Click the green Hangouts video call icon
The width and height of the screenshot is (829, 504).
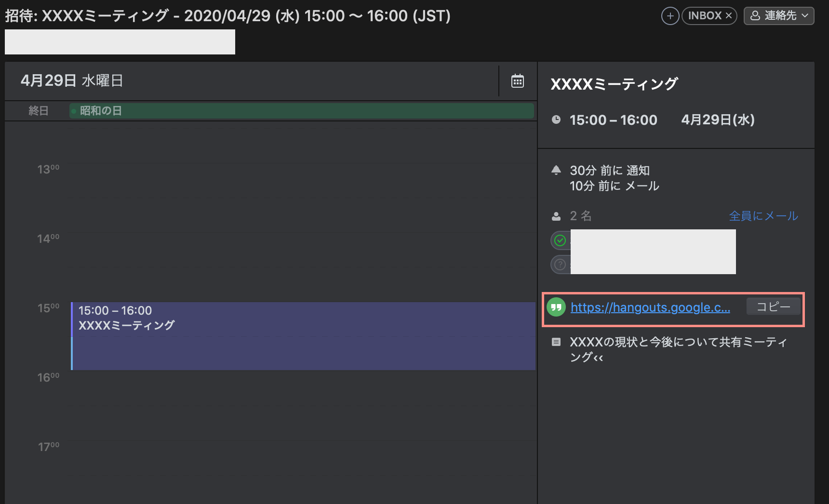click(556, 307)
